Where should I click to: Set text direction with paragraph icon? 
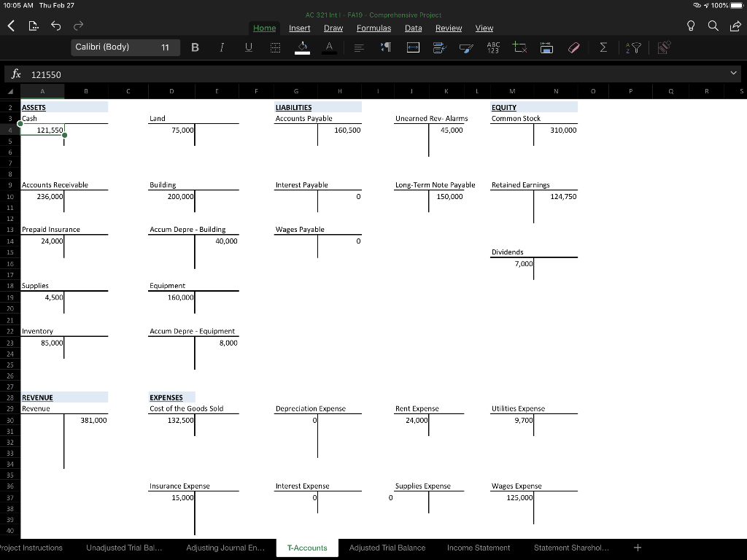(x=386, y=47)
